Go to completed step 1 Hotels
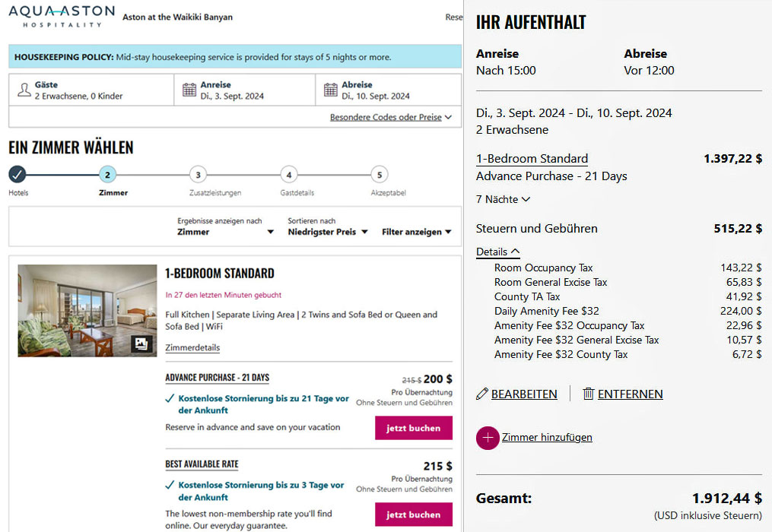 (x=17, y=175)
